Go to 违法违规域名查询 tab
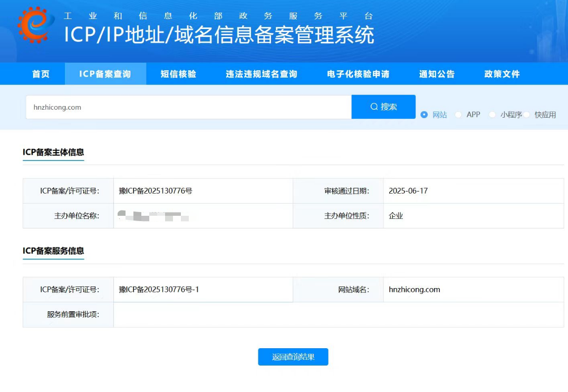 (262, 74)
